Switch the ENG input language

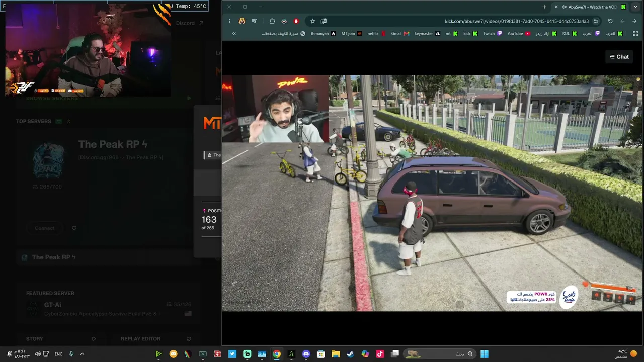(58, 354)
